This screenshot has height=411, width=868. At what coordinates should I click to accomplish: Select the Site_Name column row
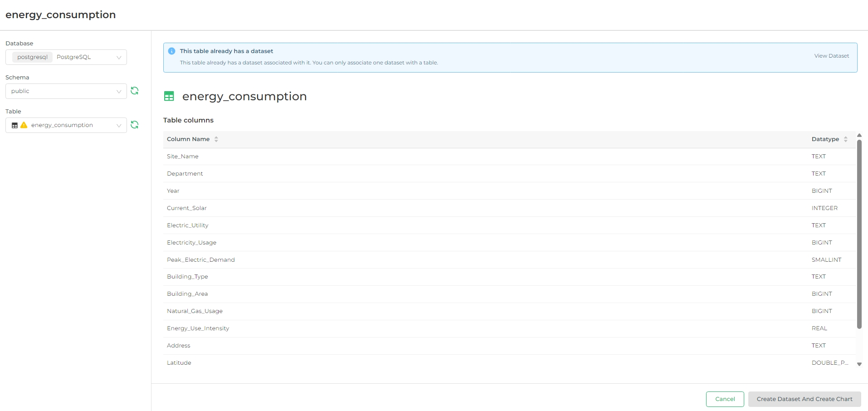(x=509, y=157)
